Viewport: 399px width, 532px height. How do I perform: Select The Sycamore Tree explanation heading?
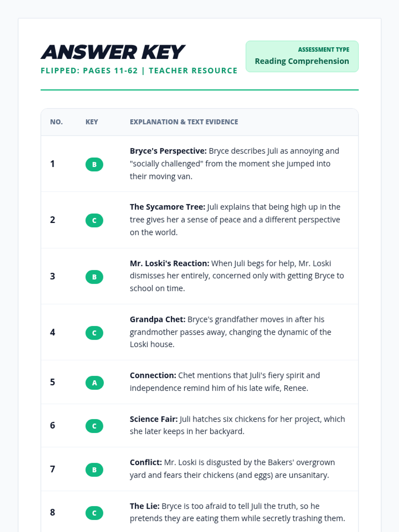[168, 207]
